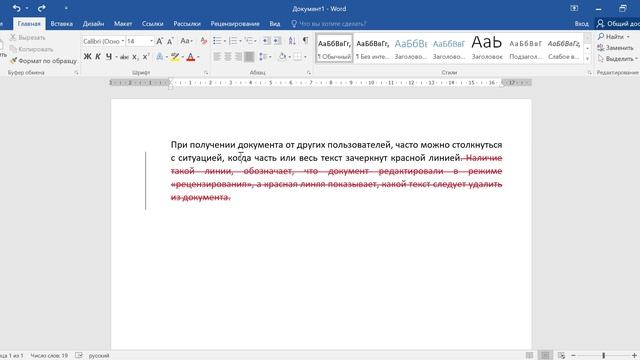Open Font group dialog launcher
The image size is (640, 360).
coord(206,73)
